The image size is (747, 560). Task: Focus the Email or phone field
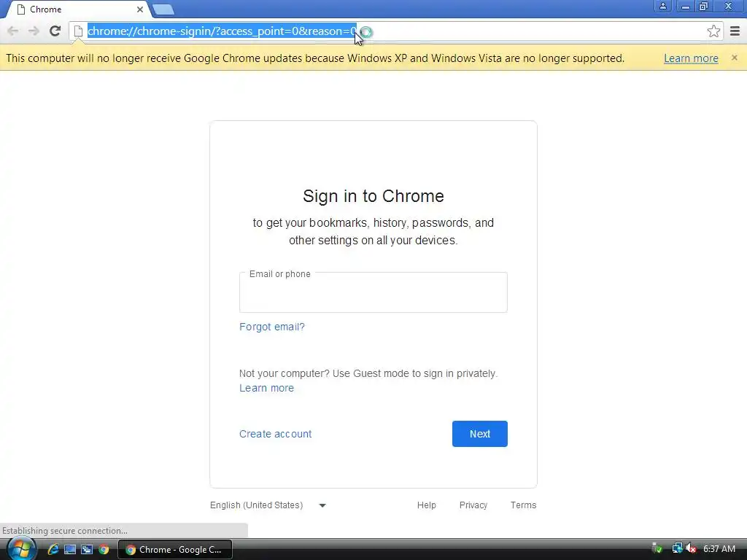click(x=373, y=292)
